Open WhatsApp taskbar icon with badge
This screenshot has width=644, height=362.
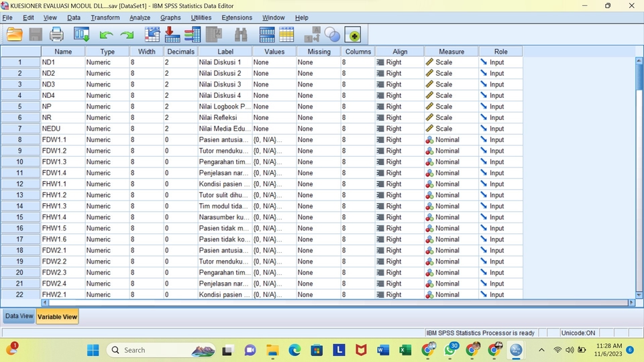tap(451, 350)
